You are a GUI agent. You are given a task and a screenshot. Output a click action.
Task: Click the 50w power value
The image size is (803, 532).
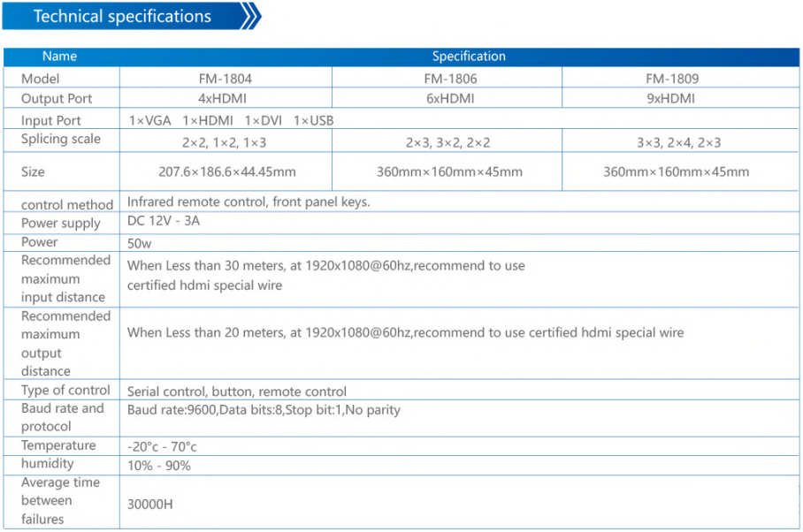[141, 242]
